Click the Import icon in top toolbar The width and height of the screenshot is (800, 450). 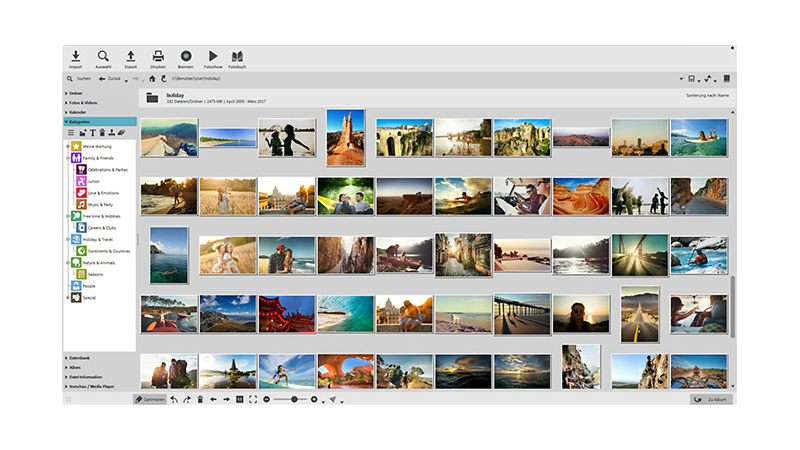tap(76, 57)
